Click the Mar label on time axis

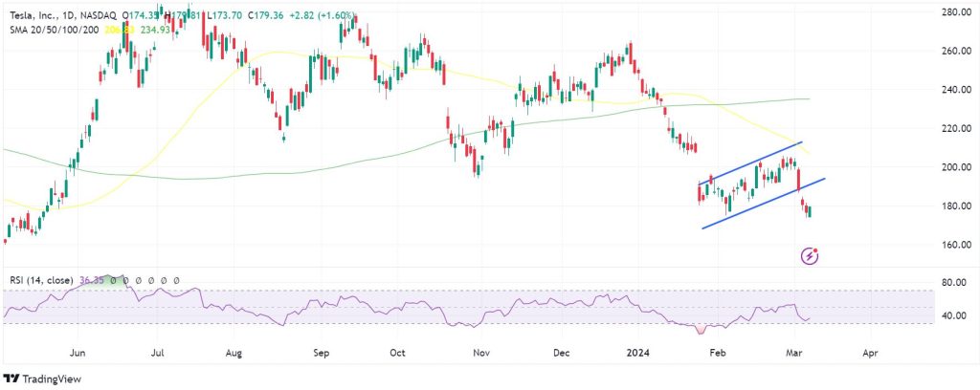point(794,353)
